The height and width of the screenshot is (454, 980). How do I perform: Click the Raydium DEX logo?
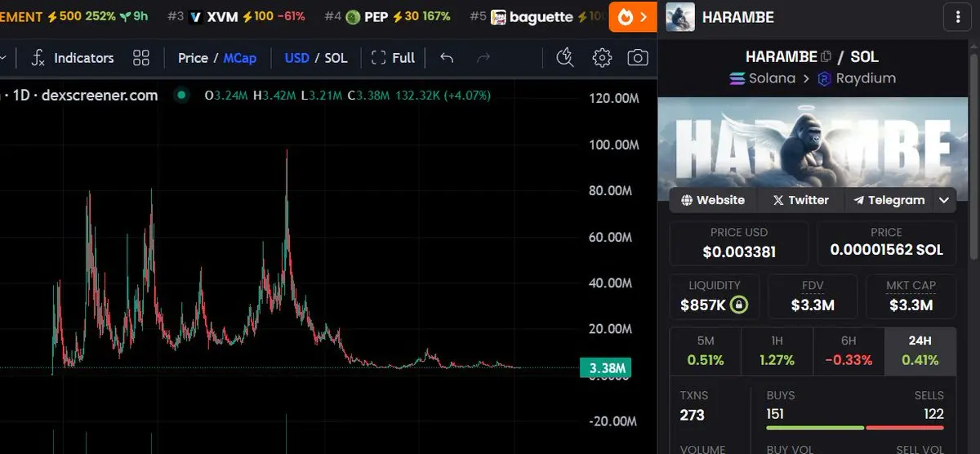click(x=824, y=79)
